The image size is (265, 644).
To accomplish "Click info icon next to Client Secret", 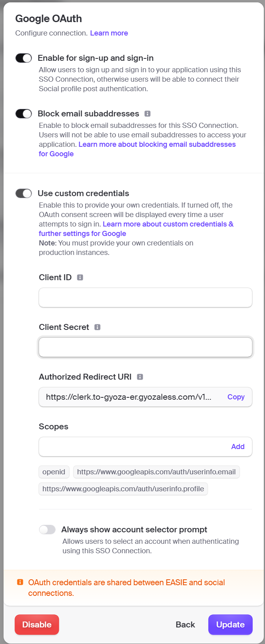I will click(97, 327).
